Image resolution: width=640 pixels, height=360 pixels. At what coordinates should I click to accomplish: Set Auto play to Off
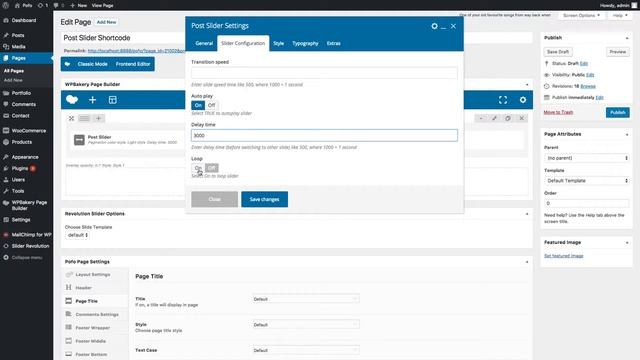(x=211, y=105)
